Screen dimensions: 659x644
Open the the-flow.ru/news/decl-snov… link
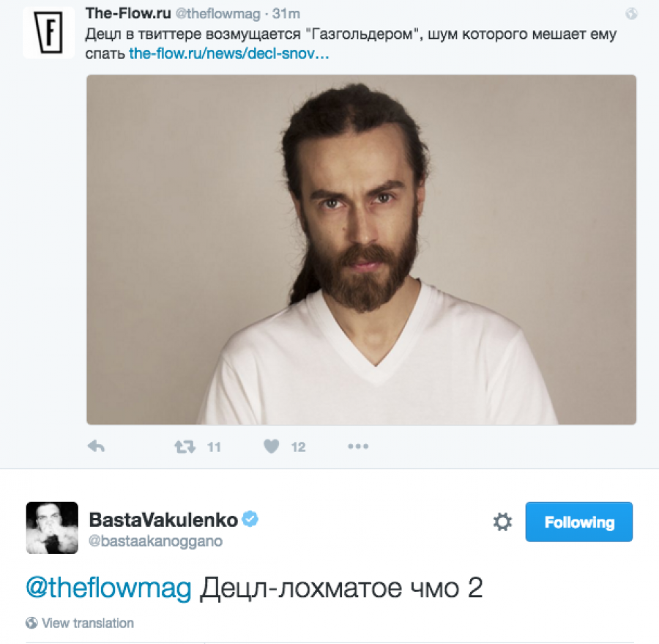tap(228, 53)
